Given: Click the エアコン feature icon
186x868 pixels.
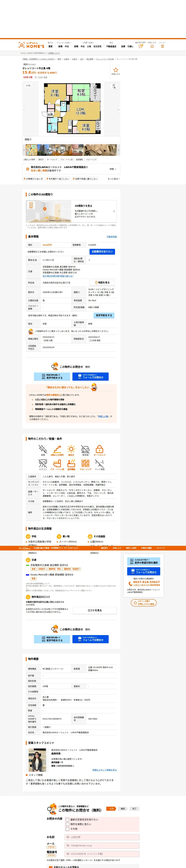Looking at the screenshot, I should pyautogui.click(x=43, y=465).
